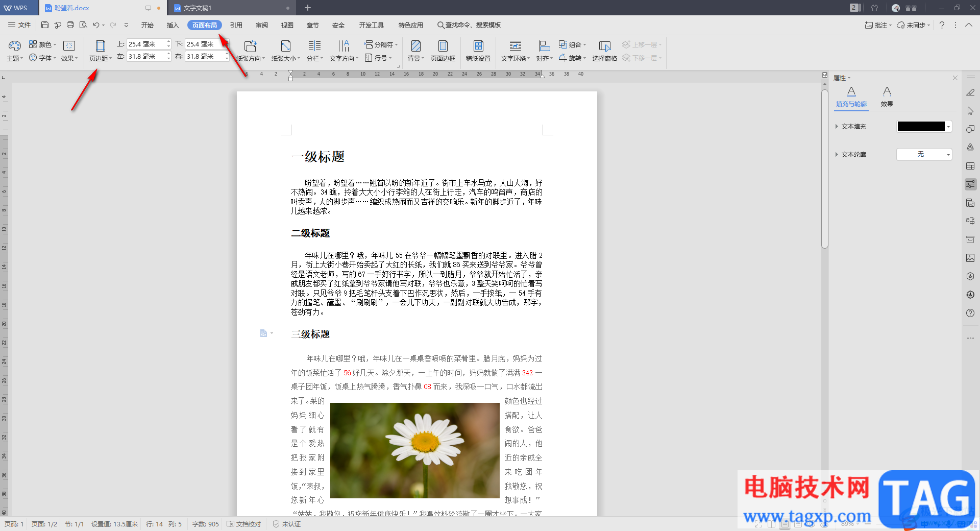This screenshot has width=980, height=531.
Task: Open the 字体 theme fonts dropdown
Action: 42,58
